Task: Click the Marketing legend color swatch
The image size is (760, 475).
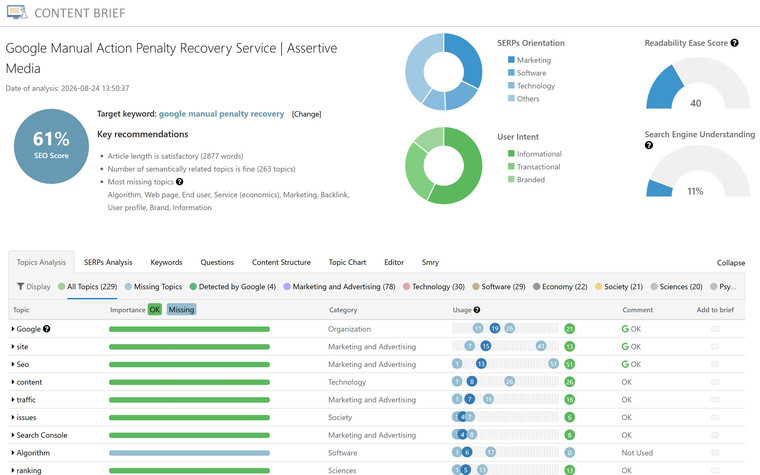Action: [511, 60]
